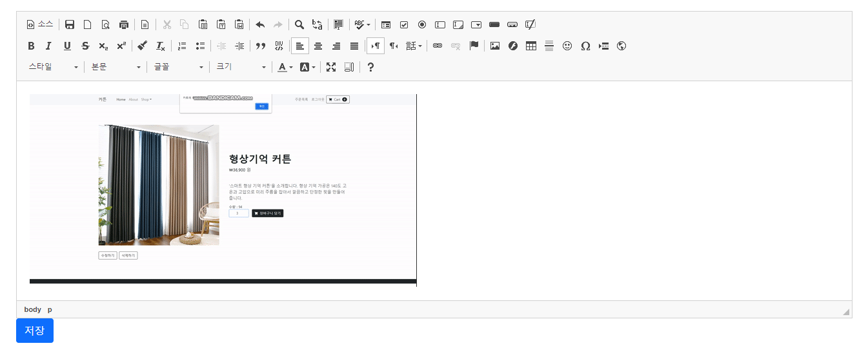This screenshot has height=348, width=868.
Task: Open the insert image dialog
Action: point(495,46)
